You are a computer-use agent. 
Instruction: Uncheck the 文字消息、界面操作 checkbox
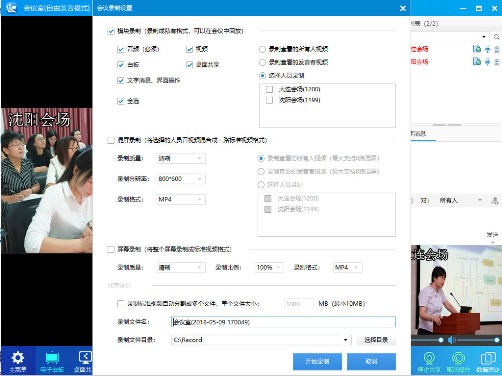point(121,80)
